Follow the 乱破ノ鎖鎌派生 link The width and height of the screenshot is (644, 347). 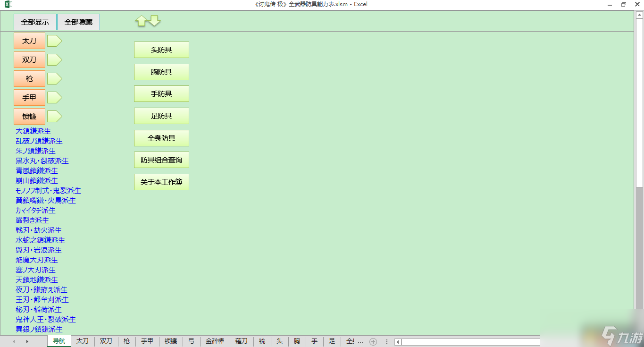click(39, 141)
